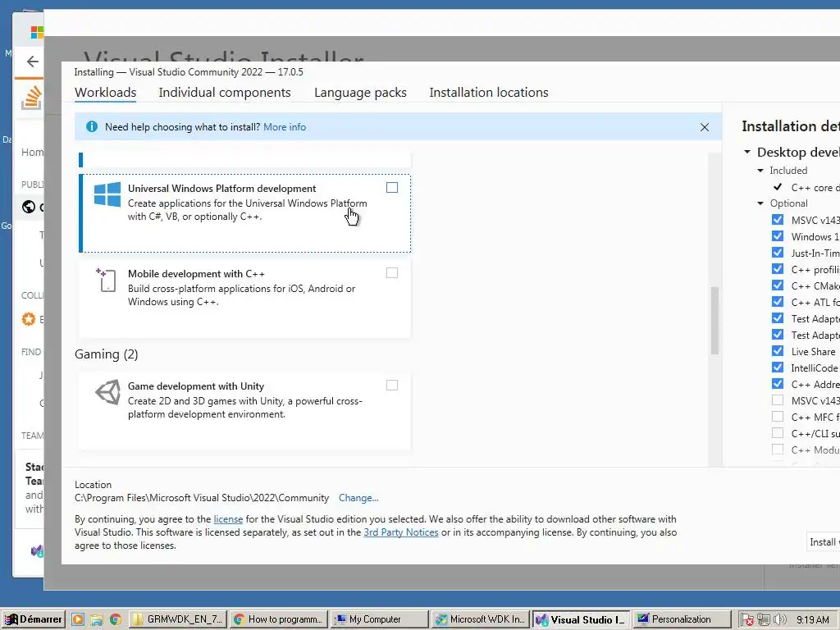Viewport: 840px width, 630px height.
Task: Uncheck the C++ Address optional component
Action: pyautogui.click(x=778, y=384)
